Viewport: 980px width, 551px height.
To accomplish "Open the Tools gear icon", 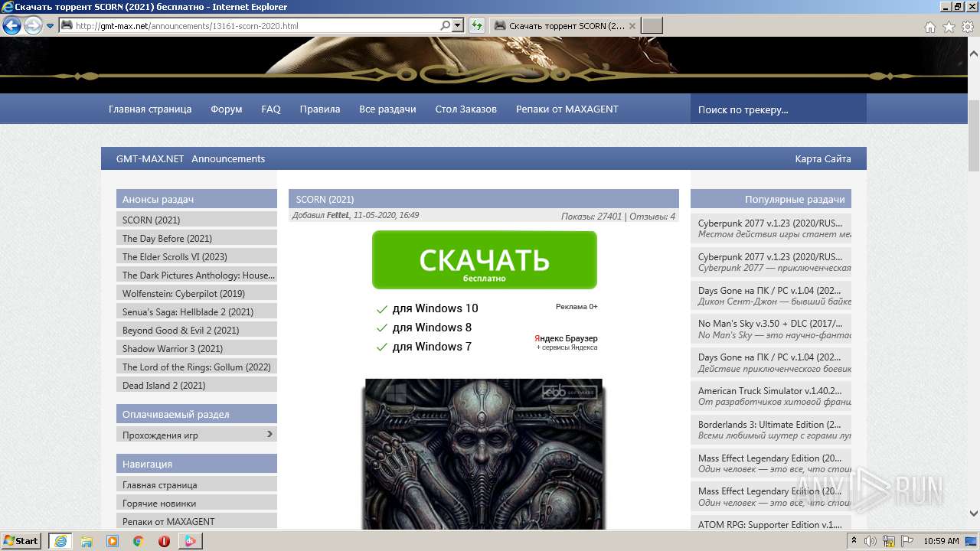I will (967, 27).
